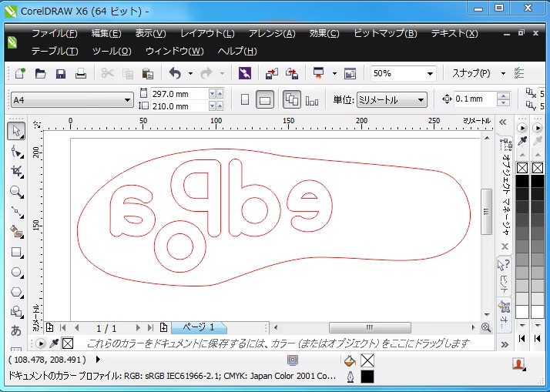Switch to landscape page orientation

click(264, 100)
